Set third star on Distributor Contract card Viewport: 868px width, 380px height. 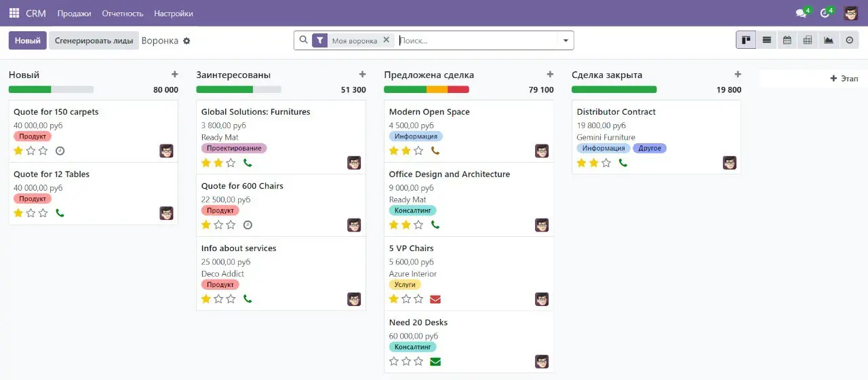[607, 163]
